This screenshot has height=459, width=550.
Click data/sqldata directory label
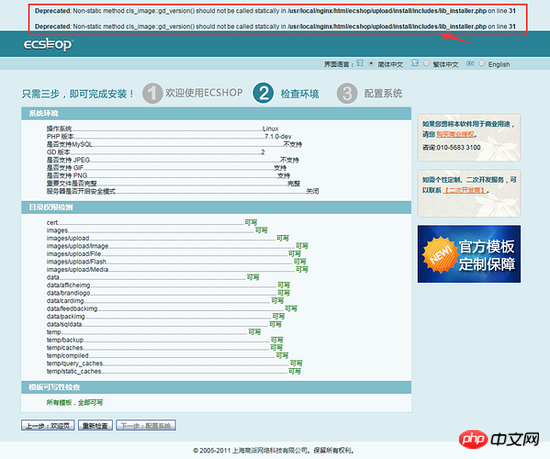(x=64, y=324)
